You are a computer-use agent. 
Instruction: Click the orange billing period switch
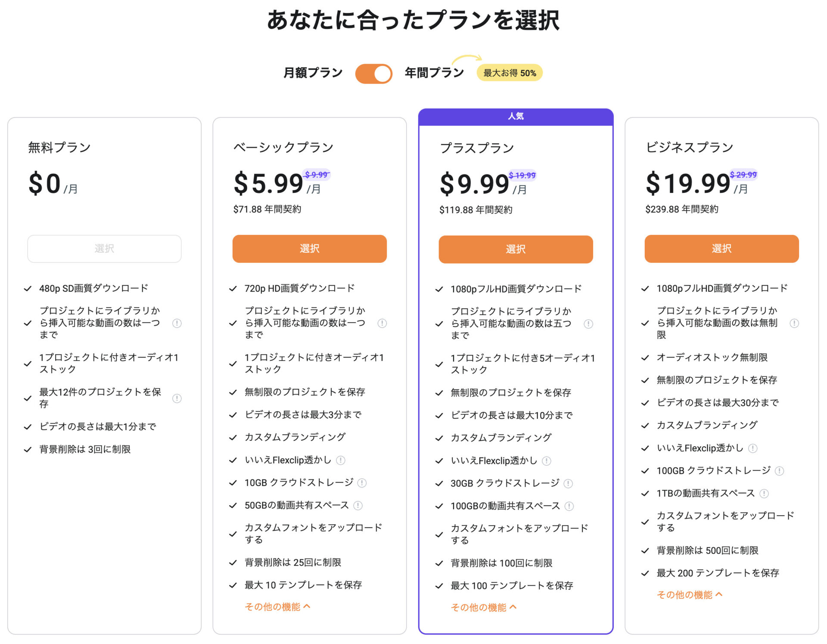point(373,73)
